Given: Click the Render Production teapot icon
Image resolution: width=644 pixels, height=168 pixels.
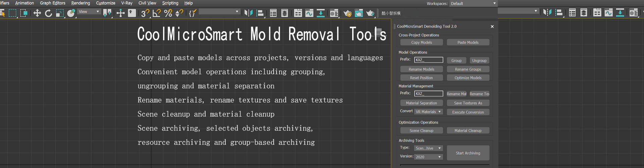Looking at the screenshot, I should (370, 13).
